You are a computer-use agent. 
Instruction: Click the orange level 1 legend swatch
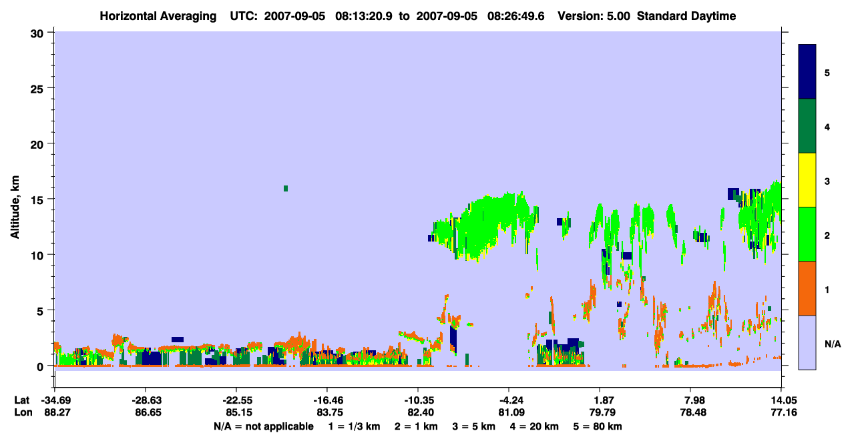pyautogui.click(x=807, y=288)
